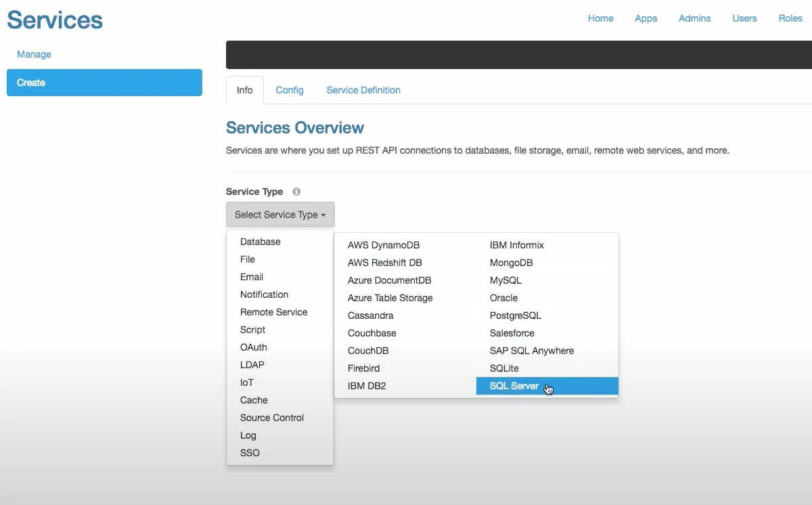This screenshot has height=505, width=812.
Task: Select SQL Server as the service type
Action: [x=514, y=386]
